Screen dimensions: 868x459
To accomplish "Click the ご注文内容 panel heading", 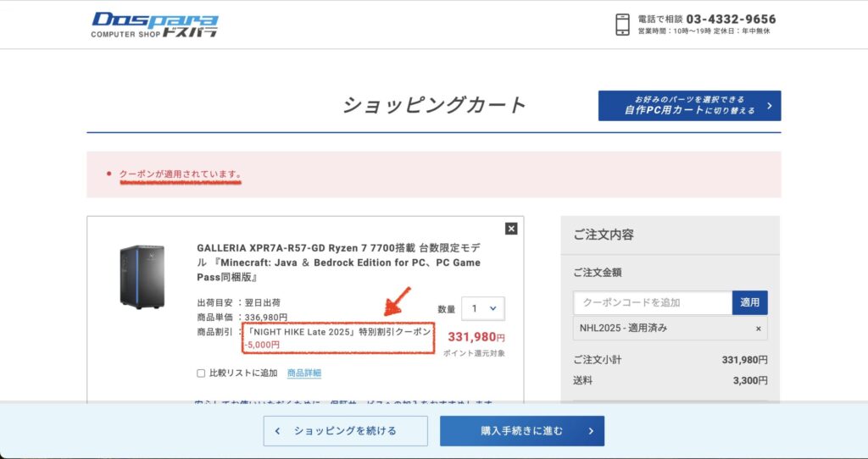I will pos(604,235).
